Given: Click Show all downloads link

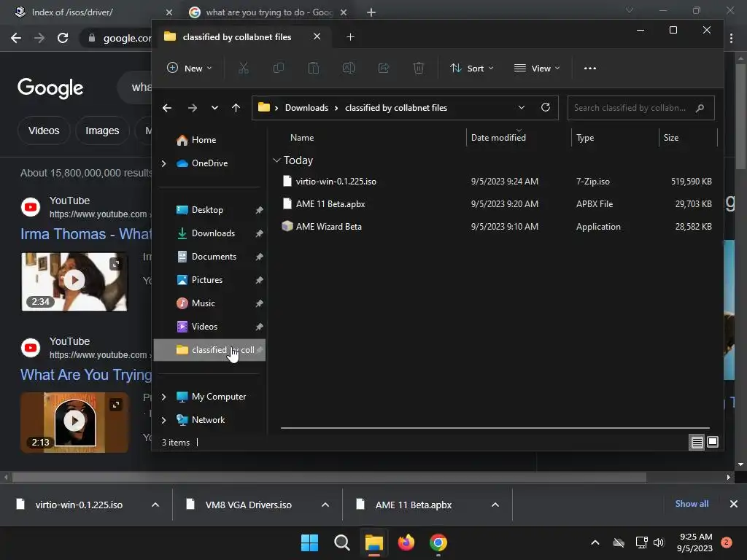Looking at the screenshot, I should tap(692, 504).
